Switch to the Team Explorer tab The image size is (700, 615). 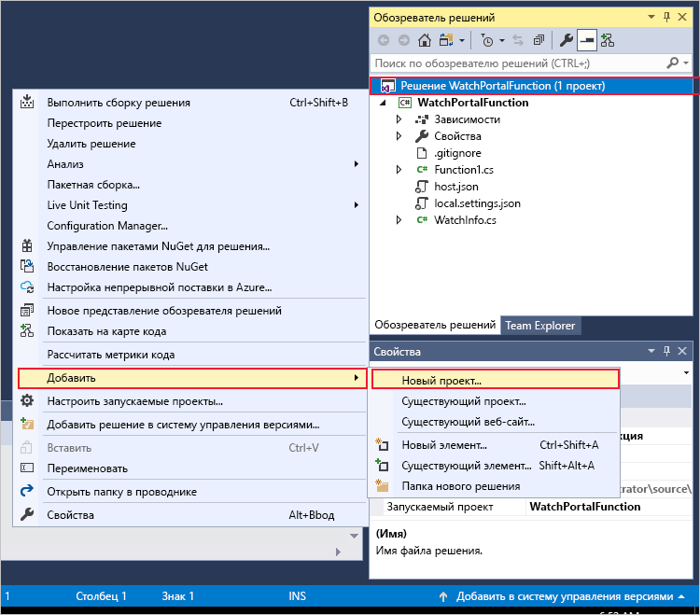pyautogui.click(x=540, y=326)
